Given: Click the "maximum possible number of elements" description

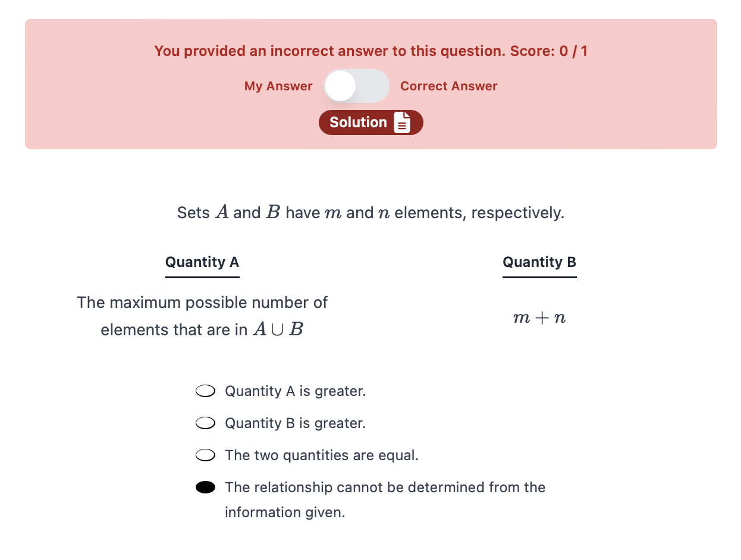Looking at the screenshot, I should tap(202, 303).
